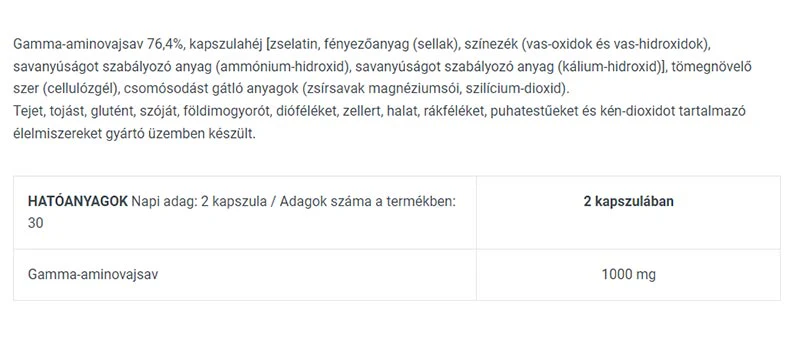Click the Gamma-aminovajsav table row label
Viewport: 800px width, 360px height.
pyautogui.click(x=93, y=275)
